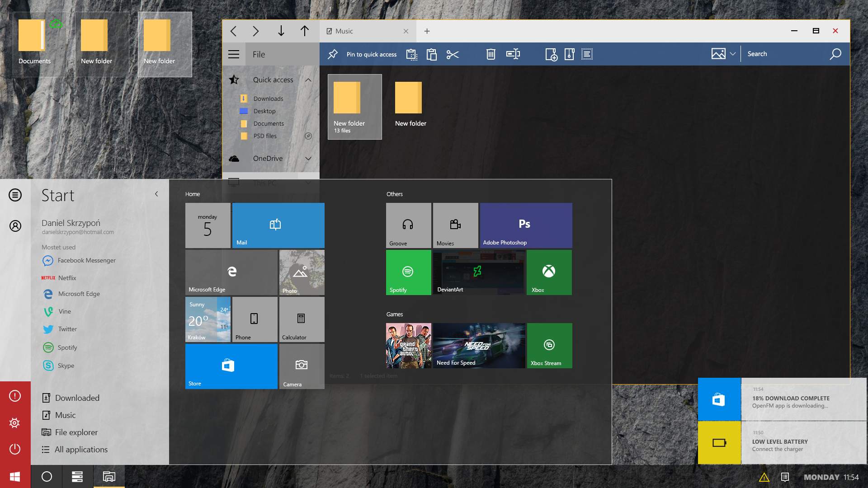Screen dimensions: 868x488
Task: Open task view icon on taskbar
Action: [x=77, y=477]
